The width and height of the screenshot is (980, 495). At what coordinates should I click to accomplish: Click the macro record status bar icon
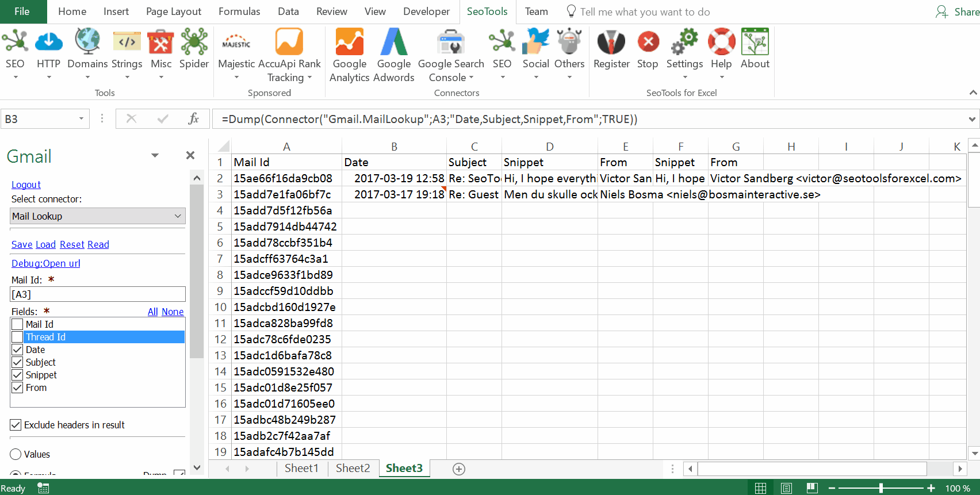pos(43,488)
